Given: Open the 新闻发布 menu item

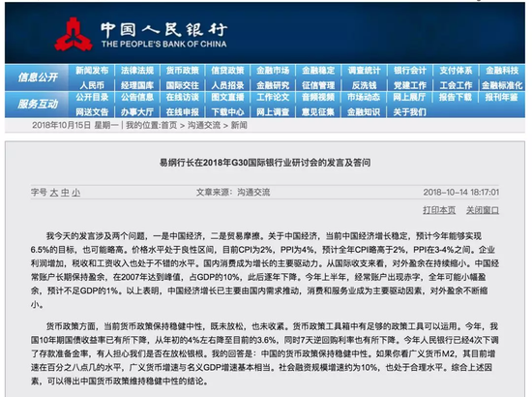Looking at the screenshot, I should 92,71.
